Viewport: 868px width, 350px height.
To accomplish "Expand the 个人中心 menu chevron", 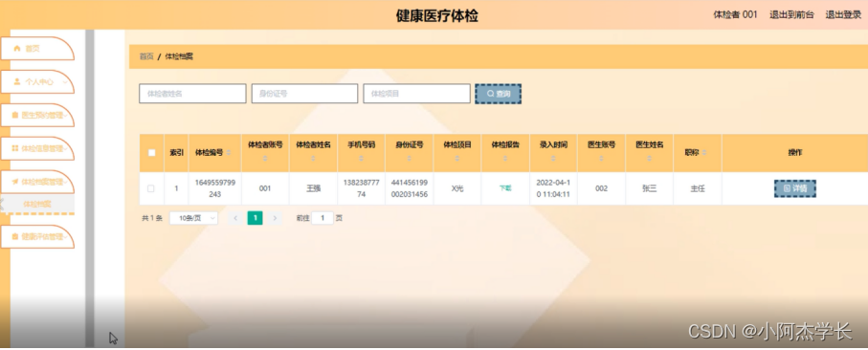I will click(x=66, y=82).
